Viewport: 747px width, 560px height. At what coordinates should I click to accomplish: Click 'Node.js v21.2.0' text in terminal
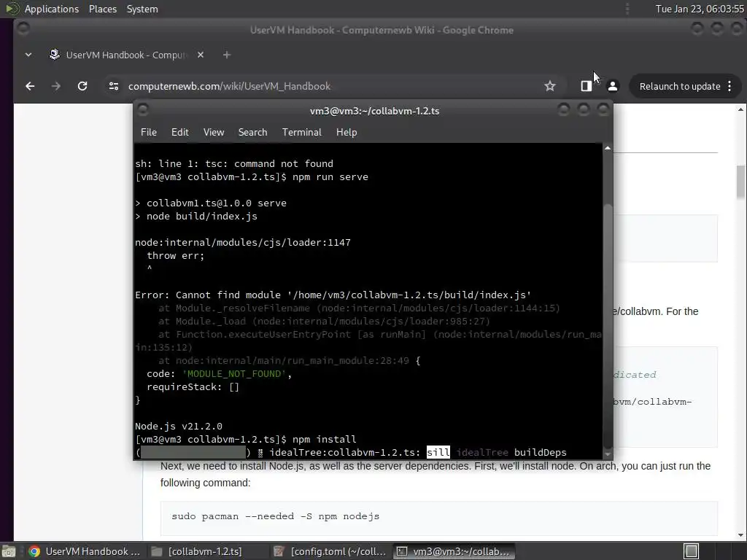179,426
